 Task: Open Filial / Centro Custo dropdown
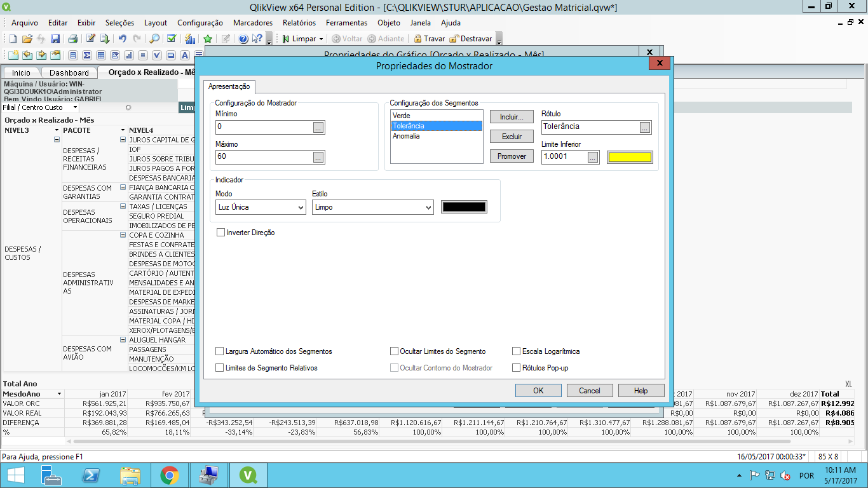click(x=74, y=107)
